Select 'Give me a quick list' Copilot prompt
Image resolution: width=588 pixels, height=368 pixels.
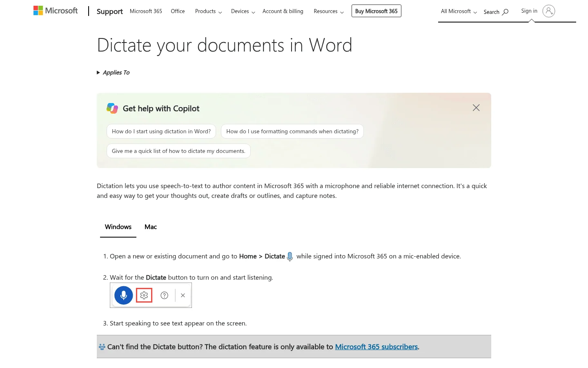(x=178, y=151)
